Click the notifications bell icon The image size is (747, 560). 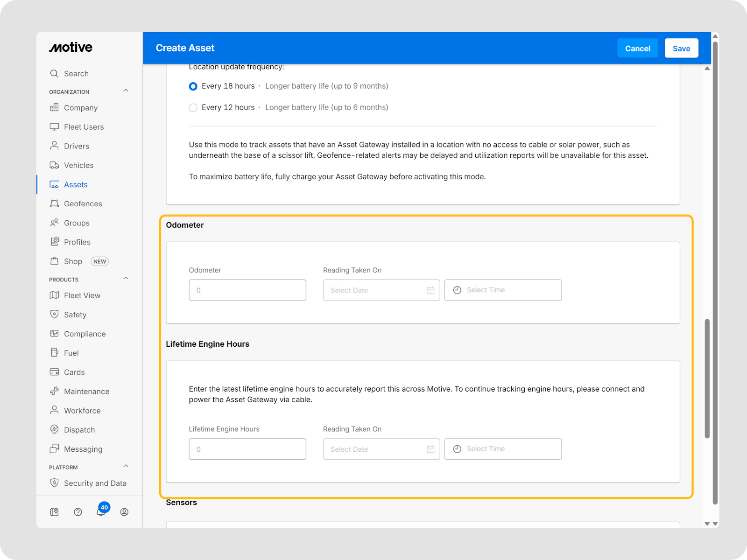click(100, 512)
